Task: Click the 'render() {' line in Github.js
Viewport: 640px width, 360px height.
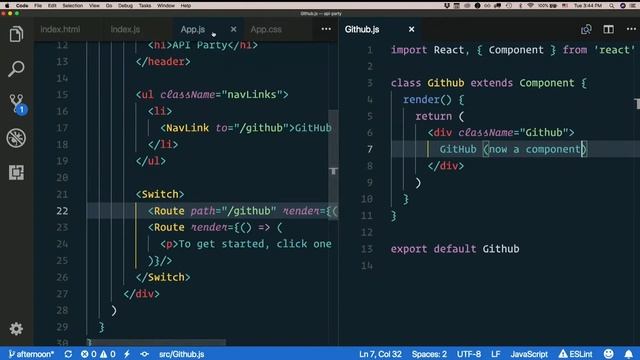Action: click(433, 99)
